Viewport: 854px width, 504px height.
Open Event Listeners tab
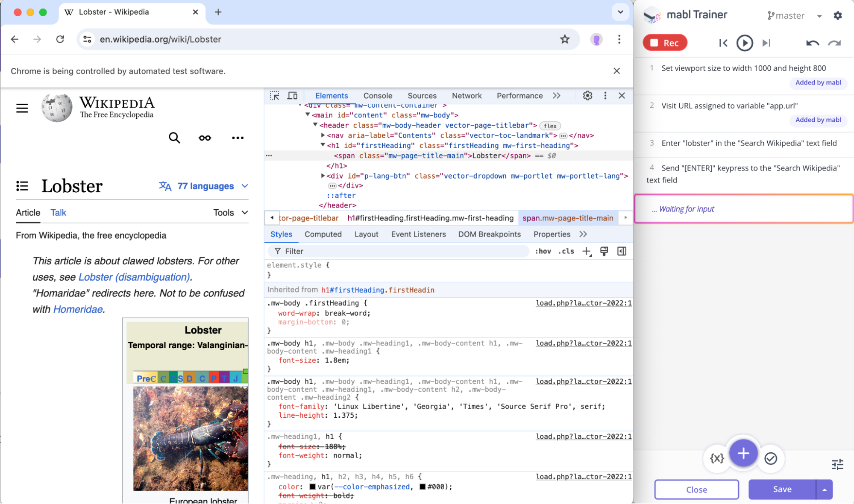tap(418, 234)
